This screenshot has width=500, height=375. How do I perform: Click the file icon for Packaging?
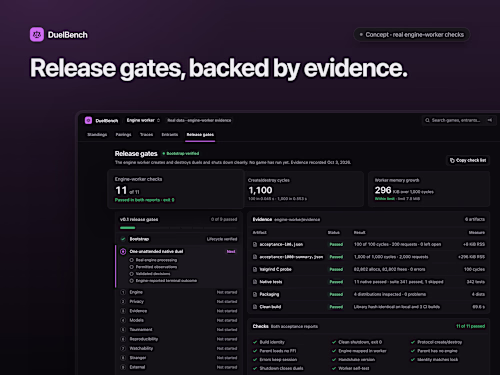coord(255,294)
